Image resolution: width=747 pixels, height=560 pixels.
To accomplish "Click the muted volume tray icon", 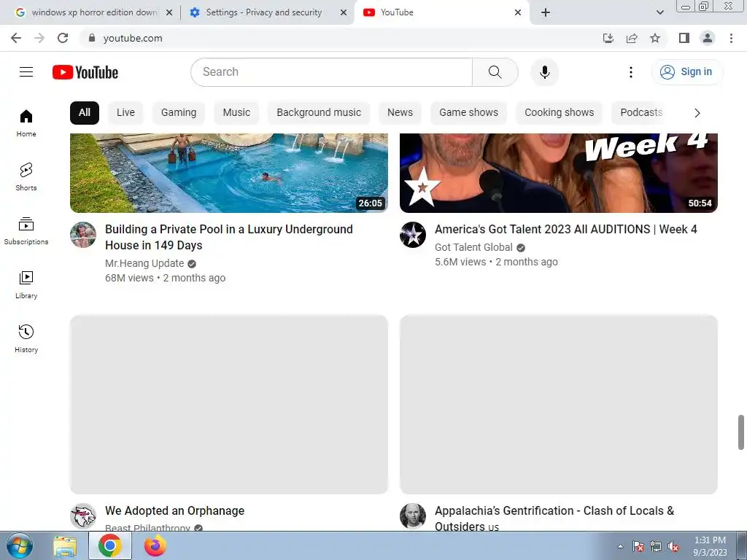I will (673, 547).
